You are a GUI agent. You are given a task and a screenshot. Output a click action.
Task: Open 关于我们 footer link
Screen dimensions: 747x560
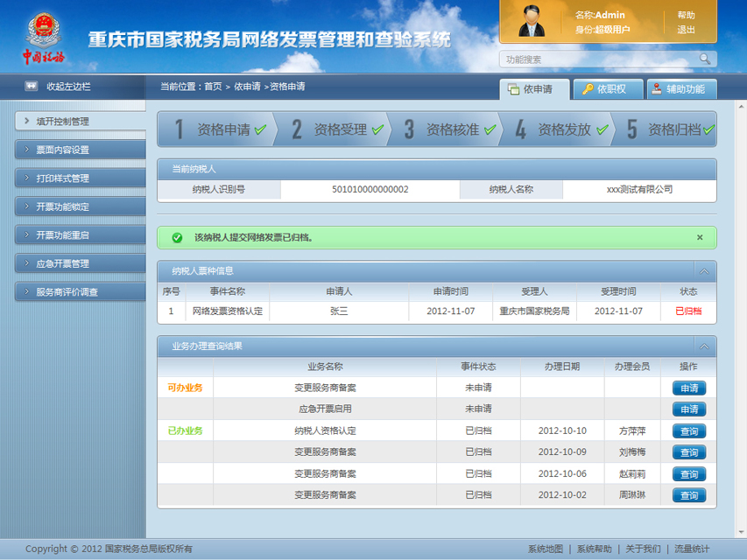[643, 549]
